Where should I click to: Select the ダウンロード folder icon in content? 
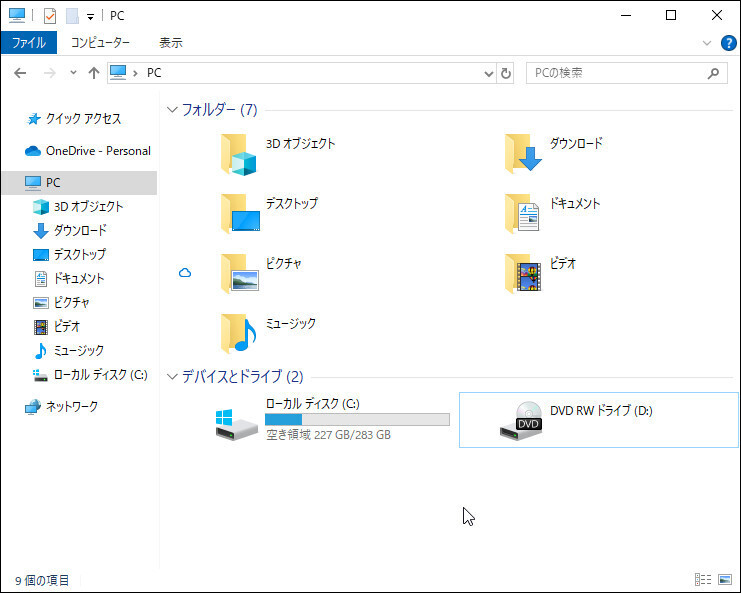(x=523, y=154)
